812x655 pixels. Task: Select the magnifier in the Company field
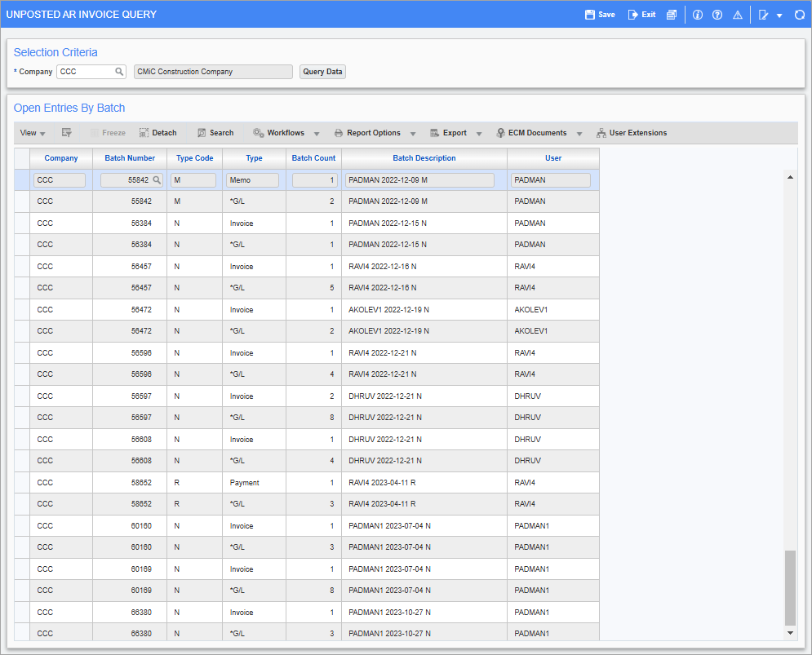pos(121,71)
